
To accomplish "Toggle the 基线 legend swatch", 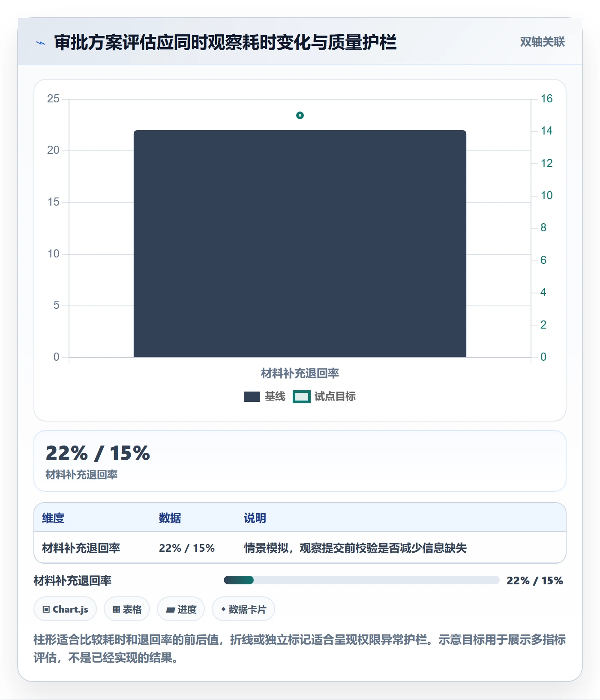I will click(x=252, y=397).
